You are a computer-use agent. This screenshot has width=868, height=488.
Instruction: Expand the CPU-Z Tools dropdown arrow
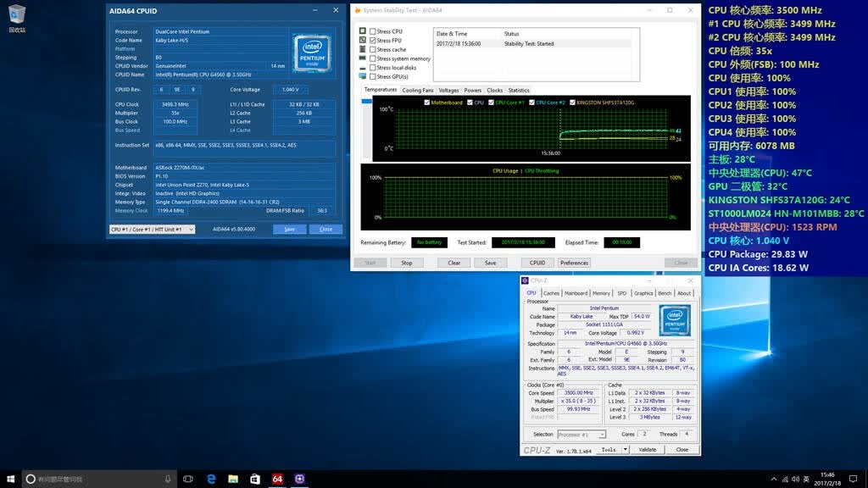625,450
